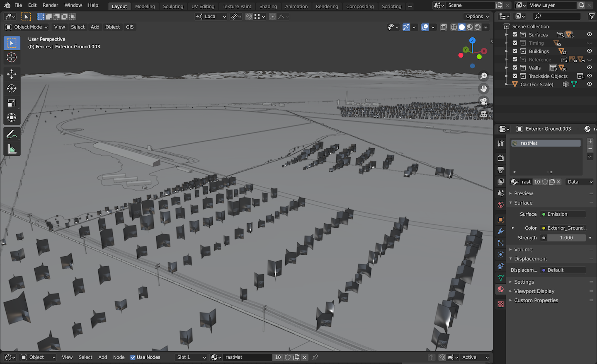Switch to wireframe viewport shading
Viewport: 597px width, 364px height.
pos(454,27)
